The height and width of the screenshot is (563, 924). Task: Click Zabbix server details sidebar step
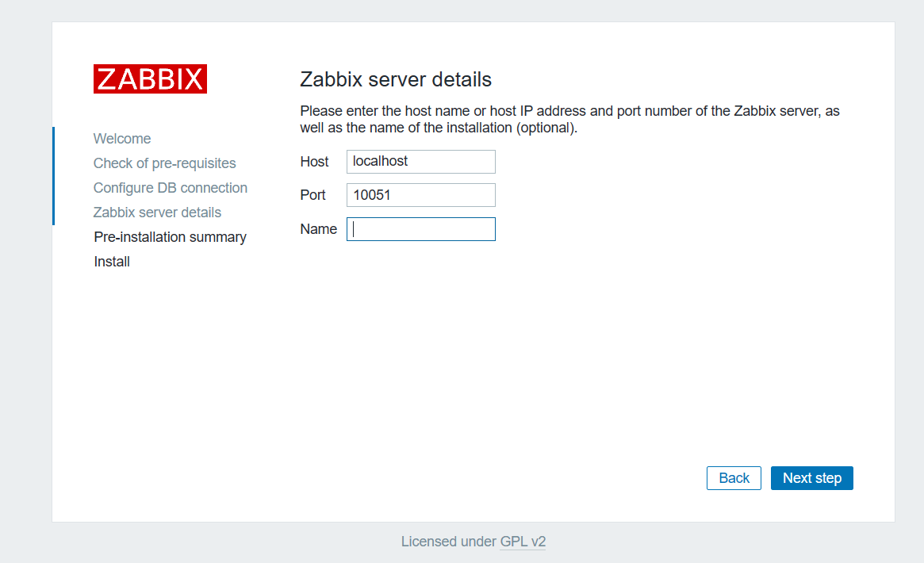pos(157,213)
